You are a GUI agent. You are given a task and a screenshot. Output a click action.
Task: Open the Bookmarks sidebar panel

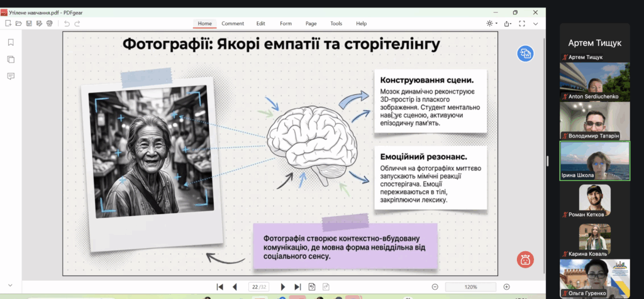click(x=11, y=42)
